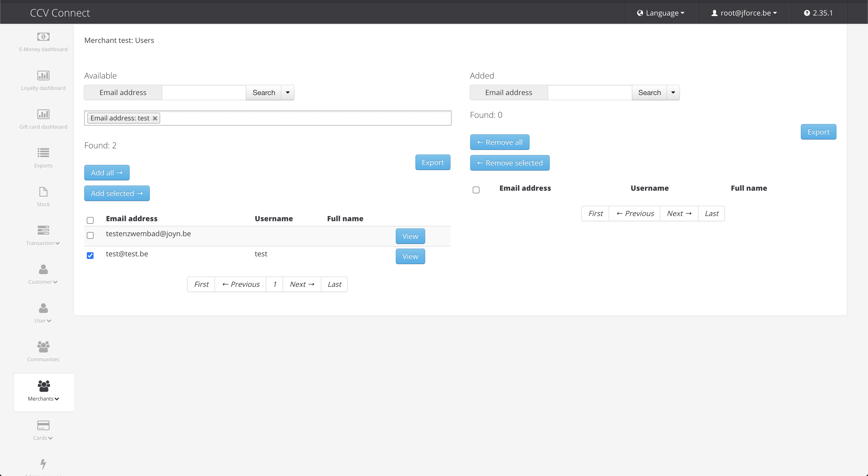Click the Add selected button
Screen dimensions: 868x476
(117, 193)
